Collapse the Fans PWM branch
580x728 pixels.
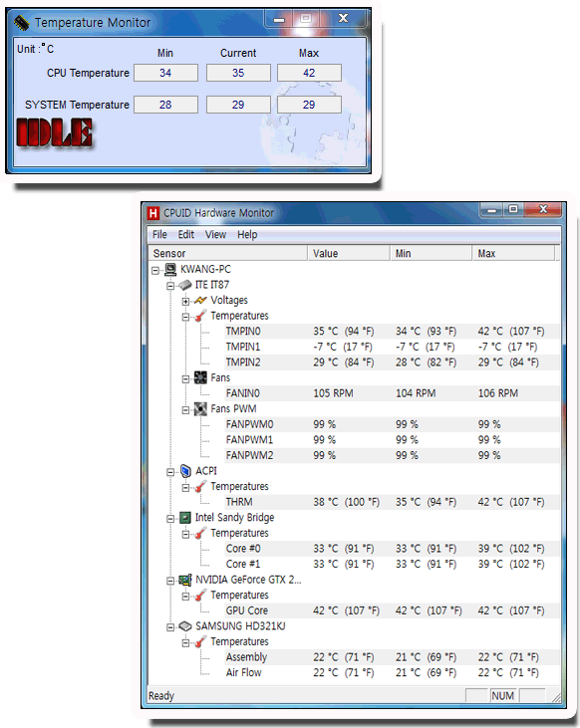pos(185,410)
